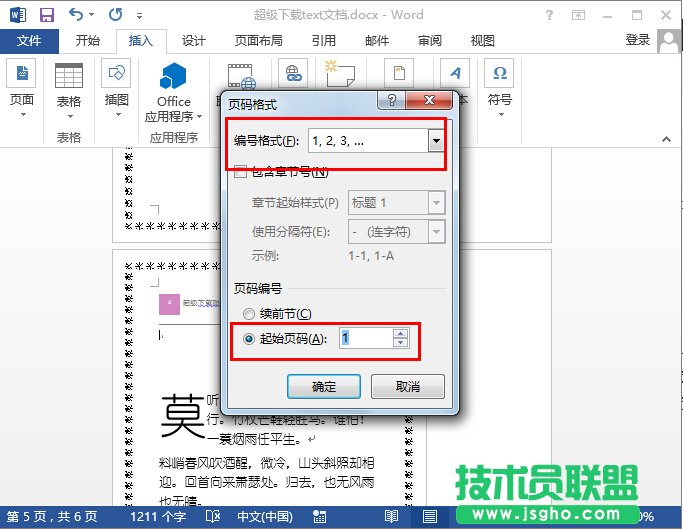Click the Save icon in quick access toolbar
The image size is (683, 530).
tap(46, 15)
